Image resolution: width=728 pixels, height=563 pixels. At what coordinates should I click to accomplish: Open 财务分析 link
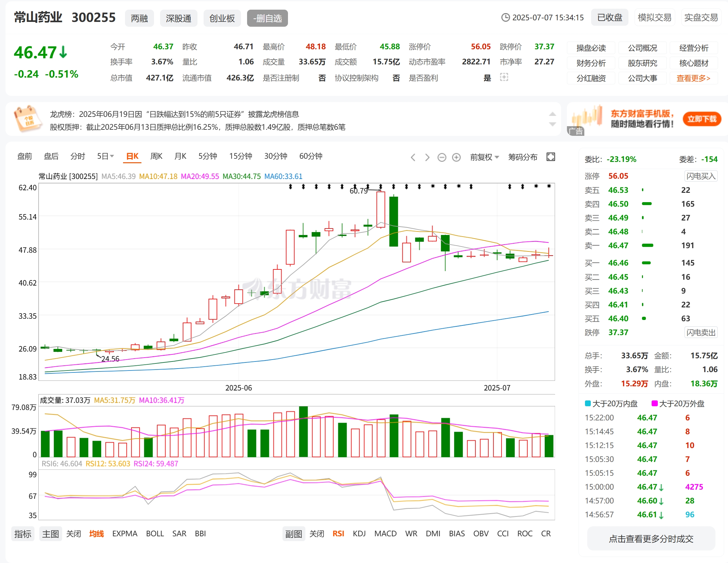pos(591,63)
